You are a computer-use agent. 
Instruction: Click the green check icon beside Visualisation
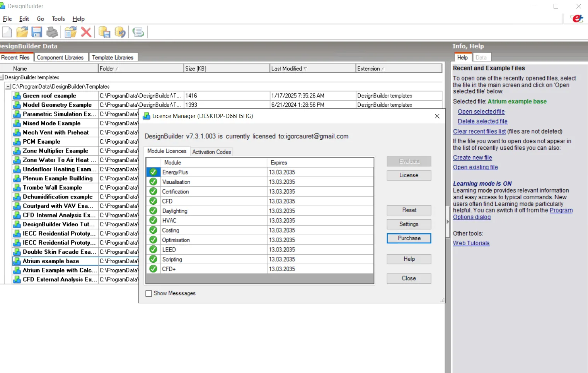pyautogui.click(x=153, y=182)
